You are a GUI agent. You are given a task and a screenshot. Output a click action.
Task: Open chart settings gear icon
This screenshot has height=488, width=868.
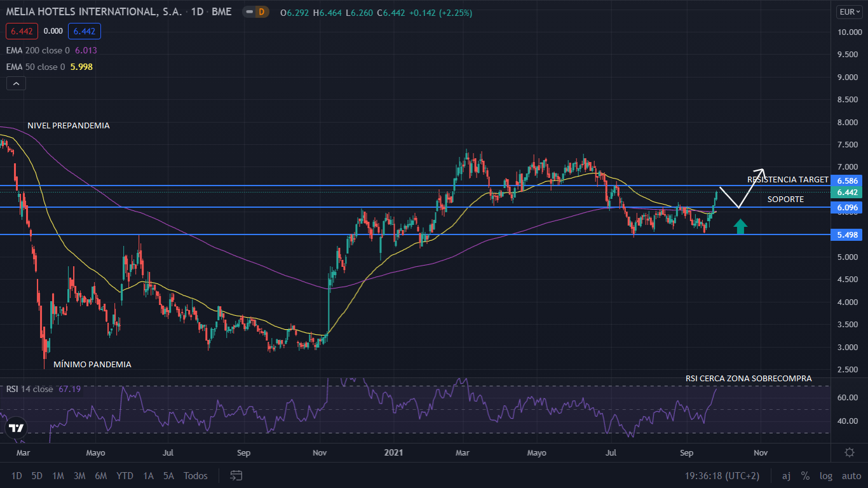pos(849,452)
